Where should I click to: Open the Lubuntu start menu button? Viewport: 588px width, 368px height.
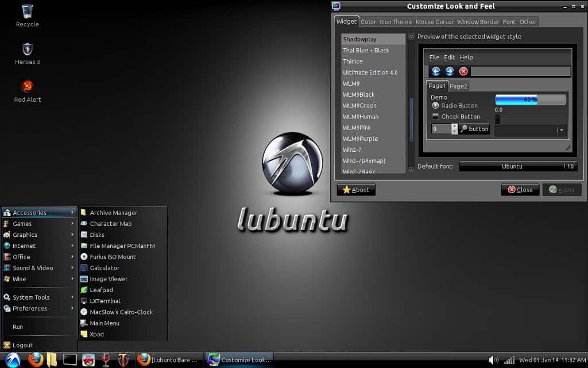(13, 360)
